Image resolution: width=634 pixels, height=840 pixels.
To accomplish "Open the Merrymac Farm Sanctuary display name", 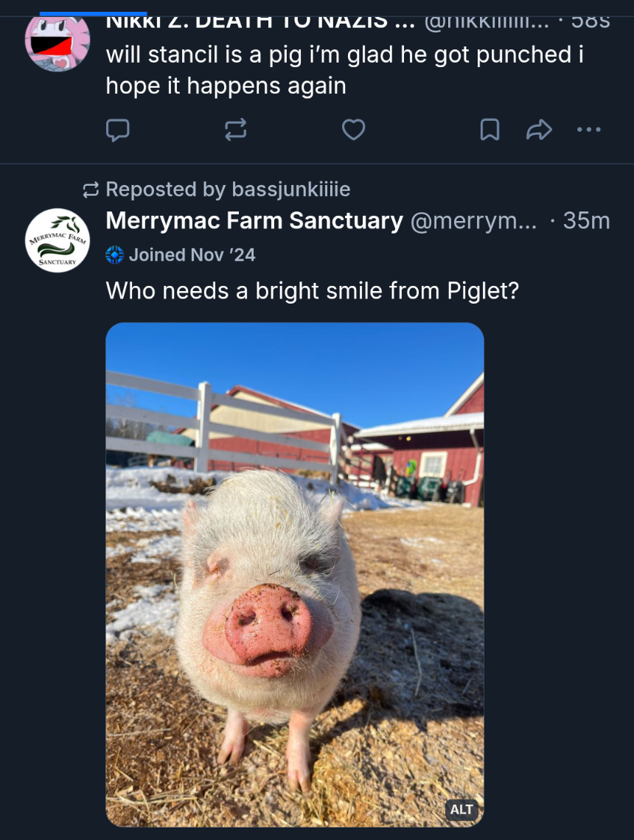I will click(x=254, y=220).
